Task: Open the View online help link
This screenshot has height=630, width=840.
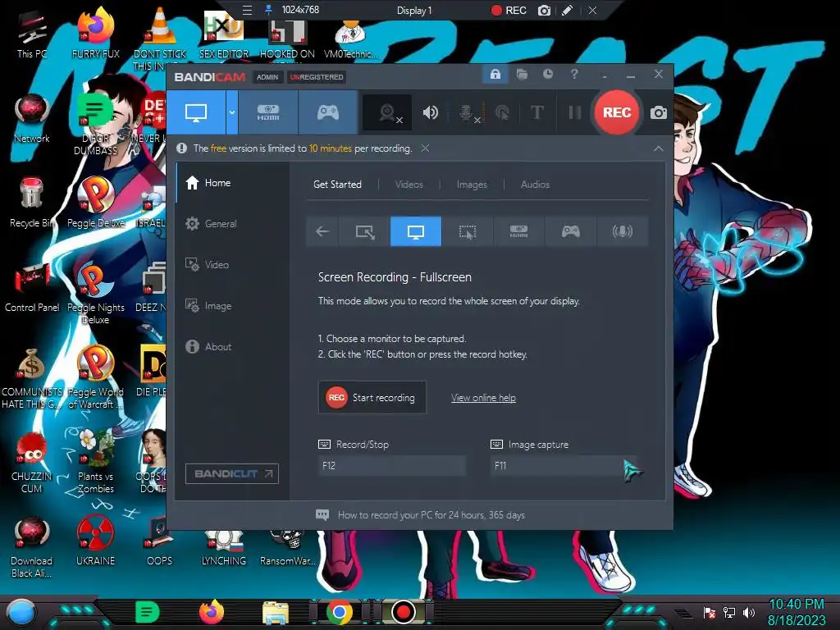Action: pos(483,398)
